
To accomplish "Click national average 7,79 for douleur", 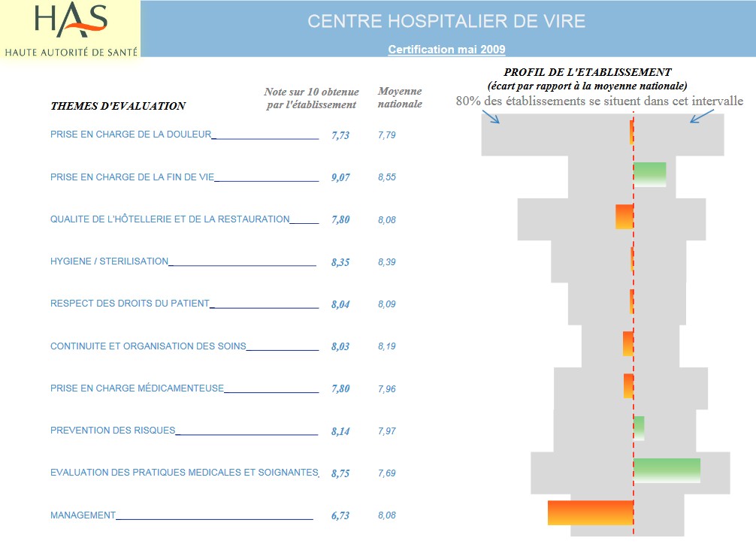I will [387, 135].
